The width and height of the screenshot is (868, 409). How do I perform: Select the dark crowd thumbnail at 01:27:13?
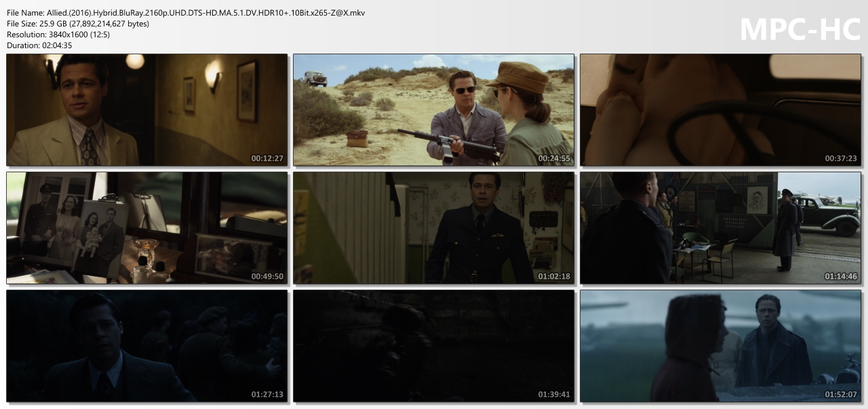point(147,346)
